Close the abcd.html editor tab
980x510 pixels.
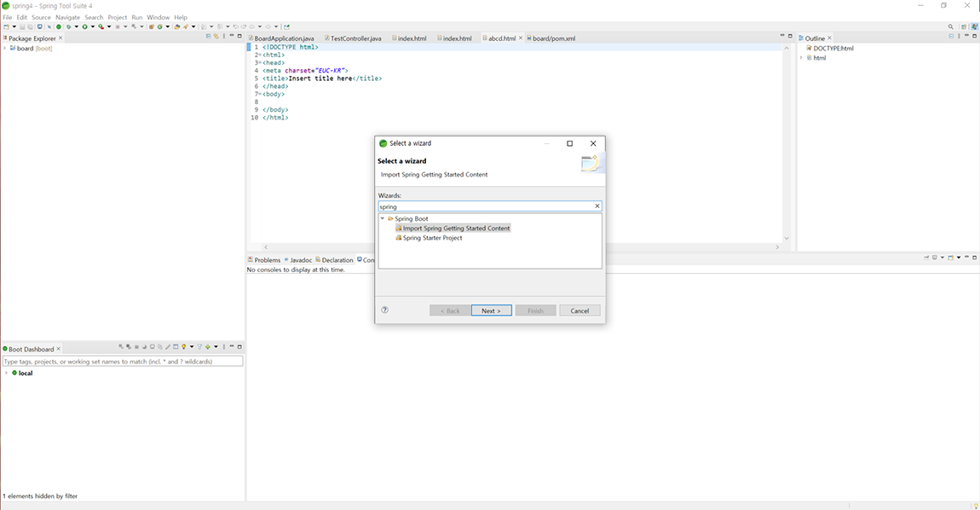521,38
